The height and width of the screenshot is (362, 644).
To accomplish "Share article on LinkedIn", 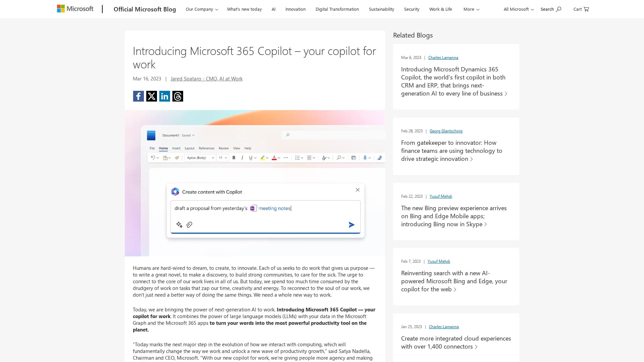I will (165, 96).
